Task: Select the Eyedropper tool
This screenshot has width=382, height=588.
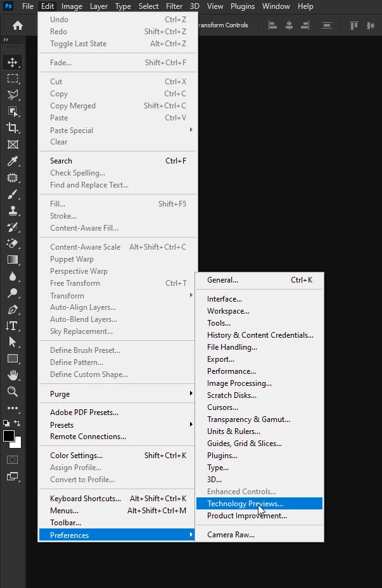Action: pyautogui.click(x=13, y=161)
